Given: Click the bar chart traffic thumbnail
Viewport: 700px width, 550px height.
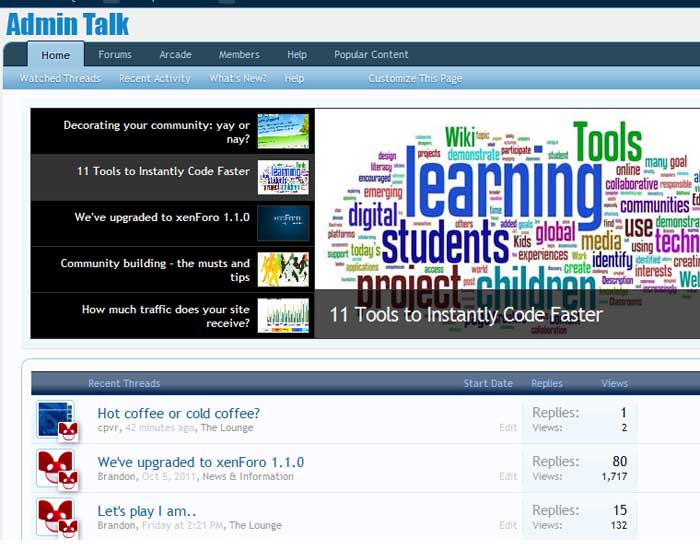Looking at the screenshot, I should (283, 315).
